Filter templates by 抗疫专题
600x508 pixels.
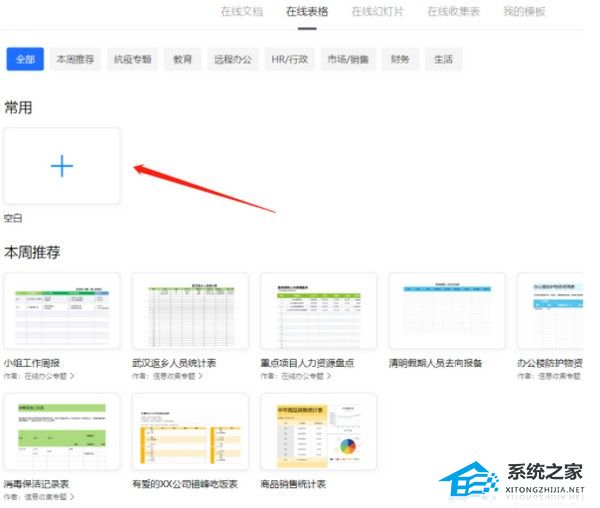tap(132, 59)
